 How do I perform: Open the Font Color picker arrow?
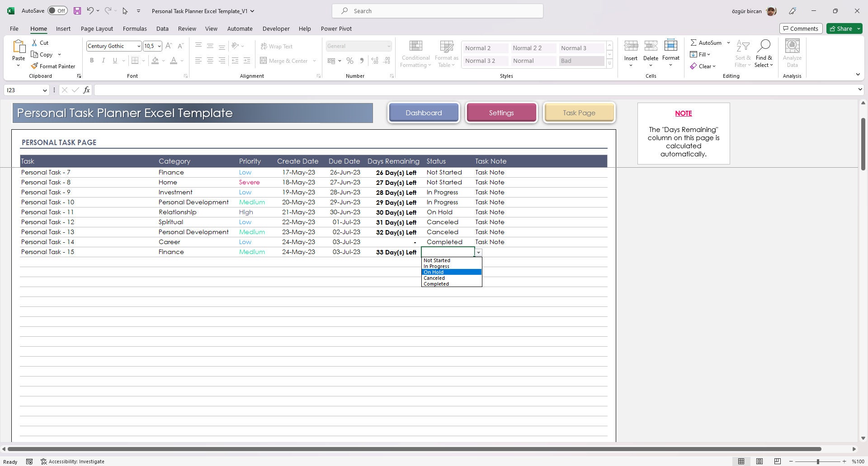coord(182,61)
